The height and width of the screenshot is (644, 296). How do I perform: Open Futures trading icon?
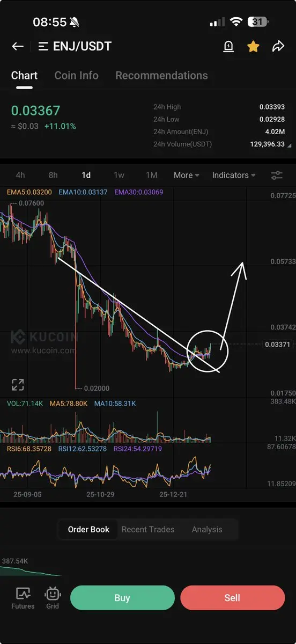tap(23, 598)
